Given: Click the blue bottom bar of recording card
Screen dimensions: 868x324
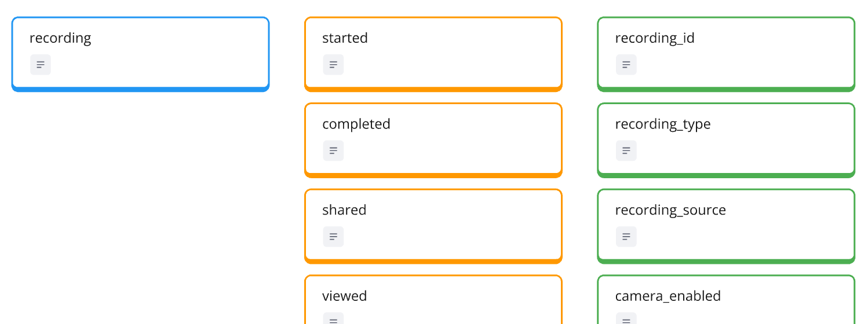Looking at the screenshot, I should pyautogui.click(x=140, y=89).
